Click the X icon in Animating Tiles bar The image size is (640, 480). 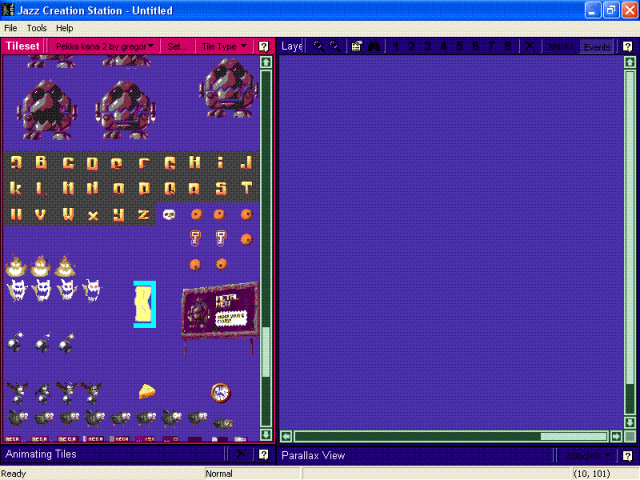(241, 453)
